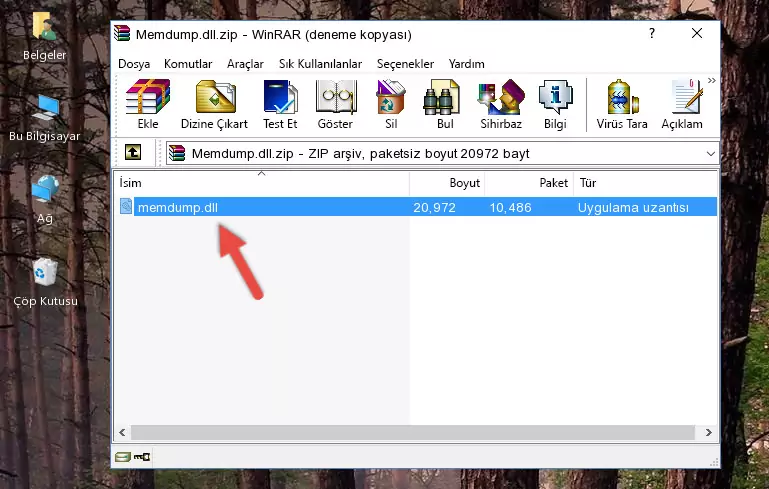This screenshot has height=489, width=769.
Task: Go up one folder level
Action: tap(133, 153)
